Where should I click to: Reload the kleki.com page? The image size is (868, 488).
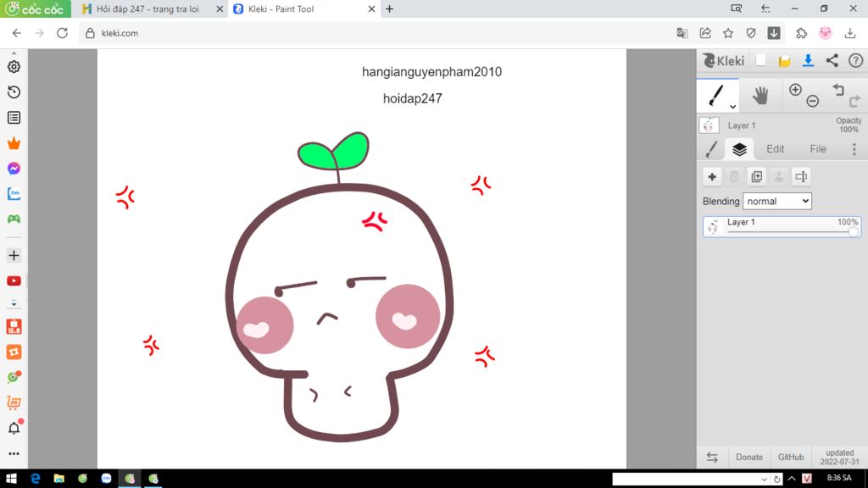[62, 33]
